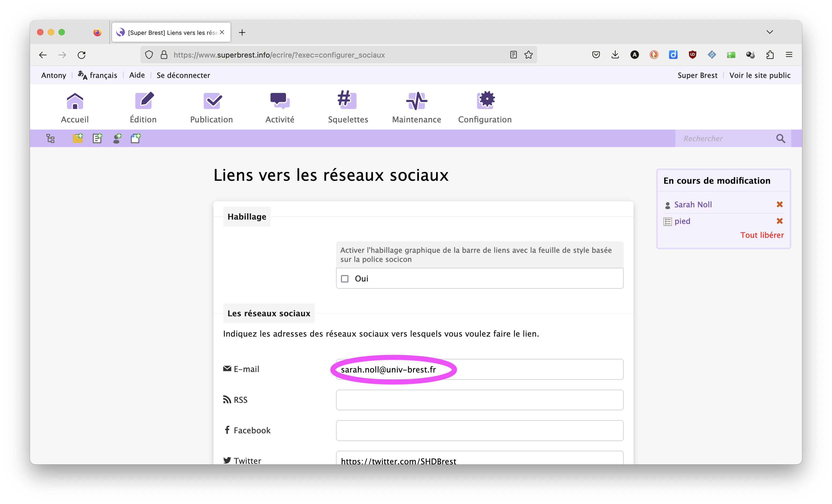
Task: Open the extensions puzzle icon
Action: pos(770,55)
